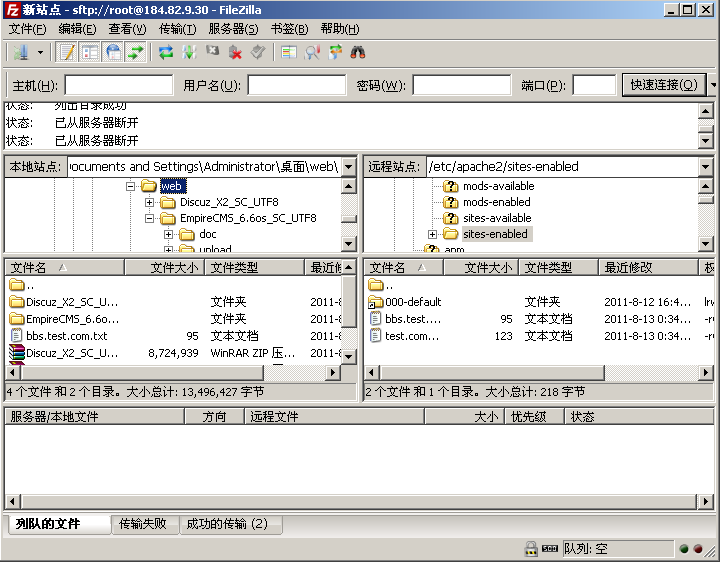The width and height of the screenshot is (720, 562).
Task: Open the 本地站点 path dropdown
Action: coord(349,167)
